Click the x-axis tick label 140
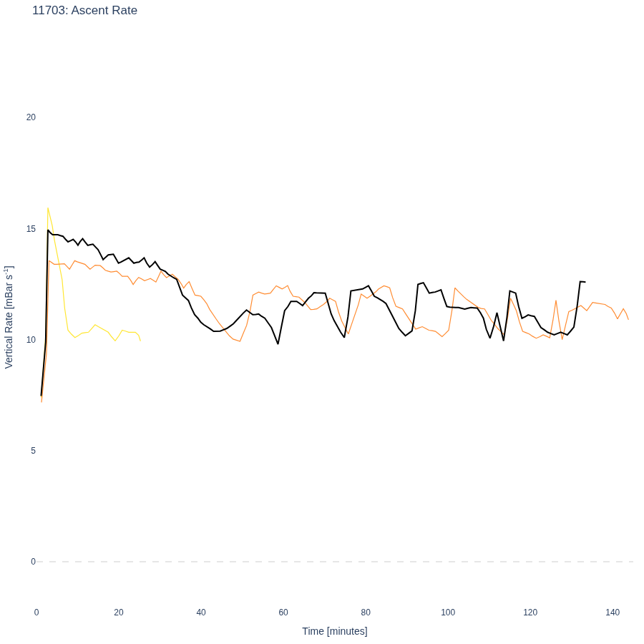 pos(613,613)
